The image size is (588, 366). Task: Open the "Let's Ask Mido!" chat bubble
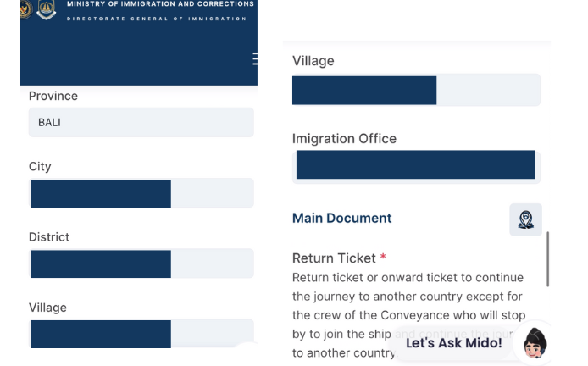453,343
